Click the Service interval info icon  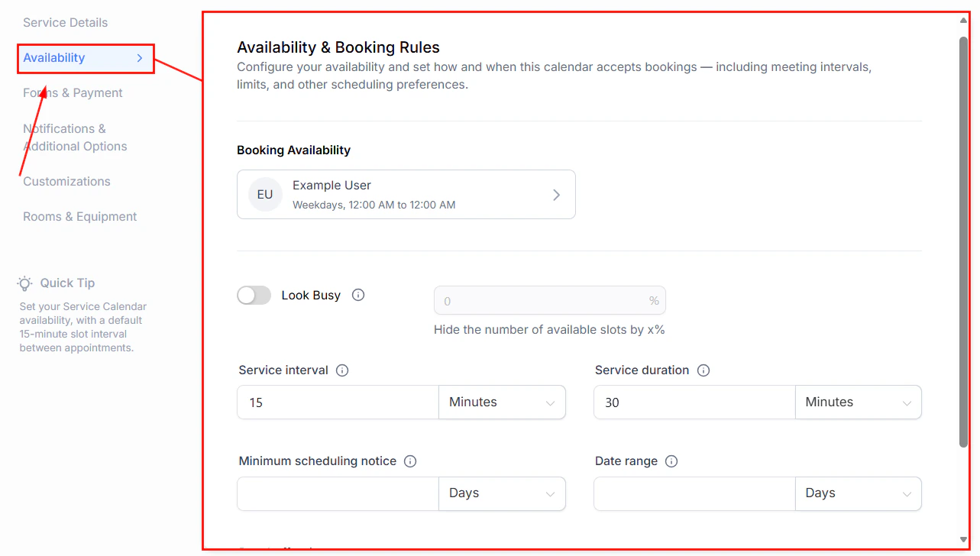point(341,370)
